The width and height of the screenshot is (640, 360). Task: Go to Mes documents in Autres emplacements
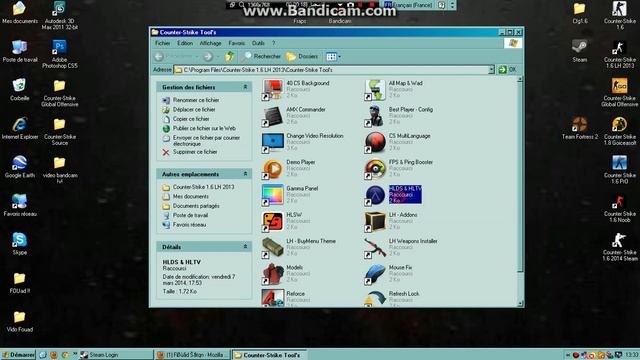coord(191,196)
